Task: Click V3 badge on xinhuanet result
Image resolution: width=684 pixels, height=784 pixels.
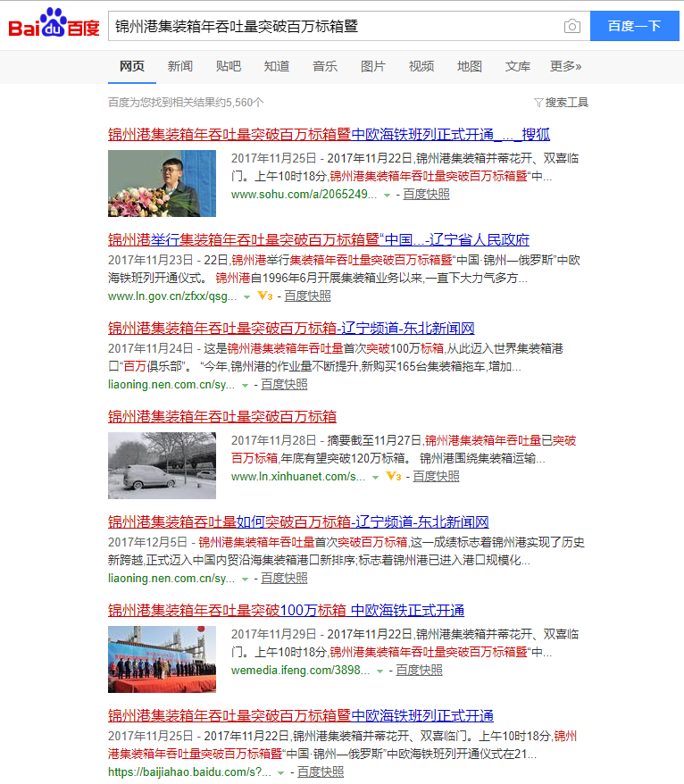Action: (394, 477)
